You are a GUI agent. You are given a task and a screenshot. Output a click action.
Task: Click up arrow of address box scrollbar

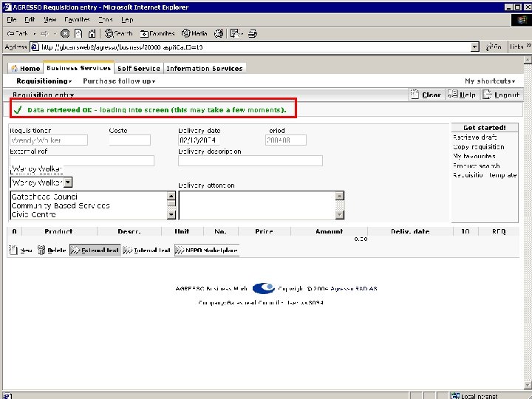tap(171, 196)
